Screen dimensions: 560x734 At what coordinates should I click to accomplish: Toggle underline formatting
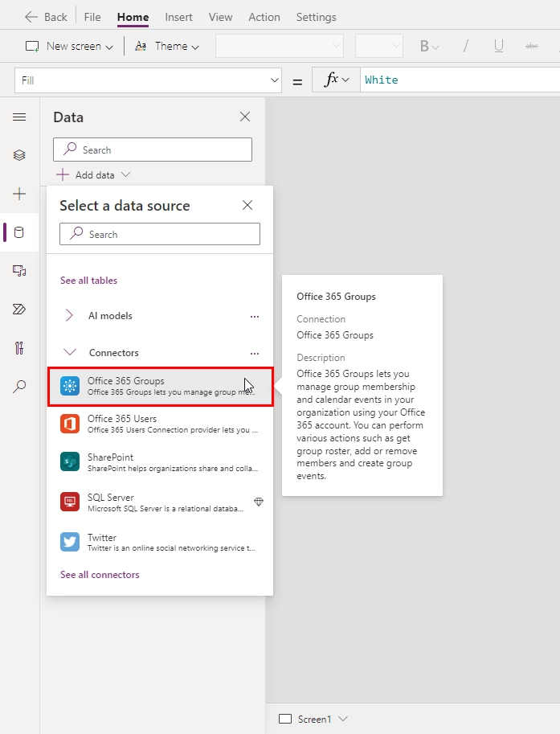(x=499, y=46)
